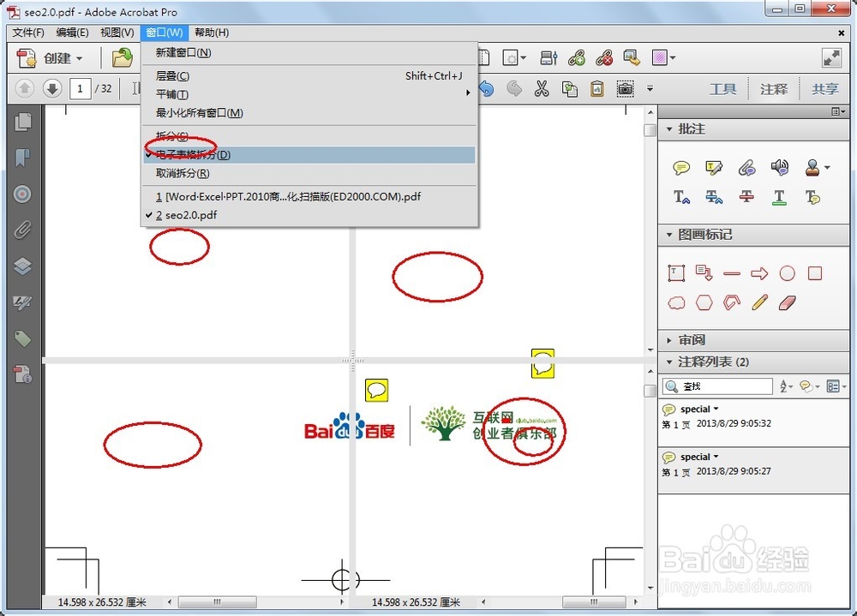Screen dimensions: 857x616
Task: Collapse the 图画标记 drawing markups section
Action: tap(669, 235)
